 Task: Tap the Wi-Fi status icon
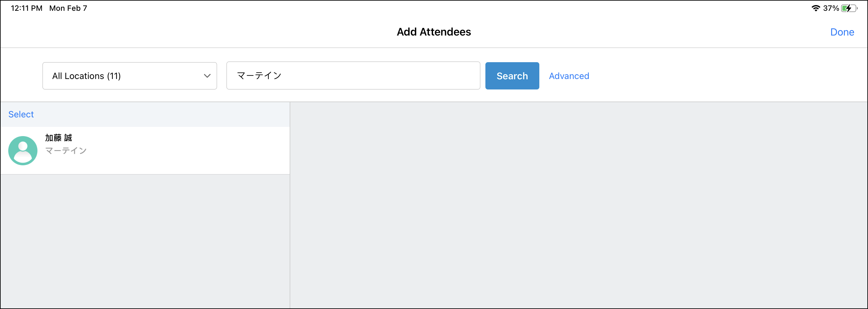click(x=815, y=8)
